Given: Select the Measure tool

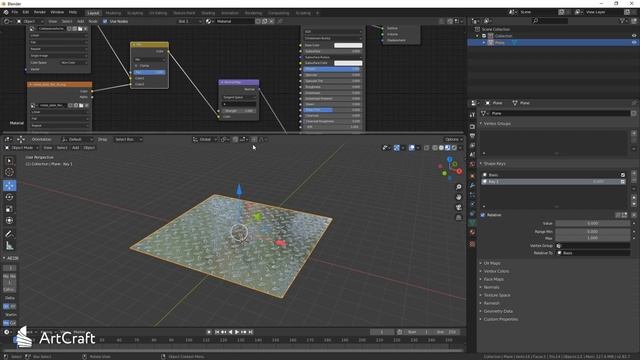Looking at the screenshot, I should click(9, 246).
